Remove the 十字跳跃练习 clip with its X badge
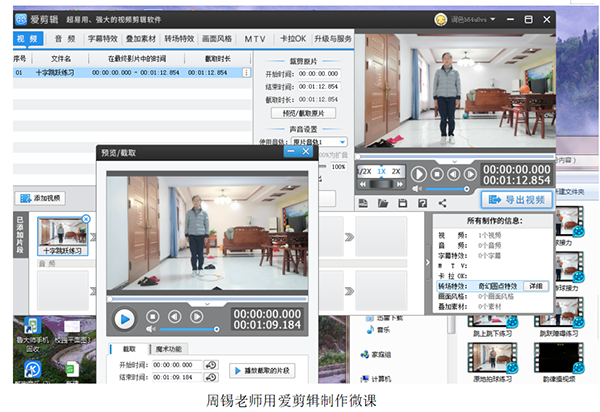 point(86,219)
